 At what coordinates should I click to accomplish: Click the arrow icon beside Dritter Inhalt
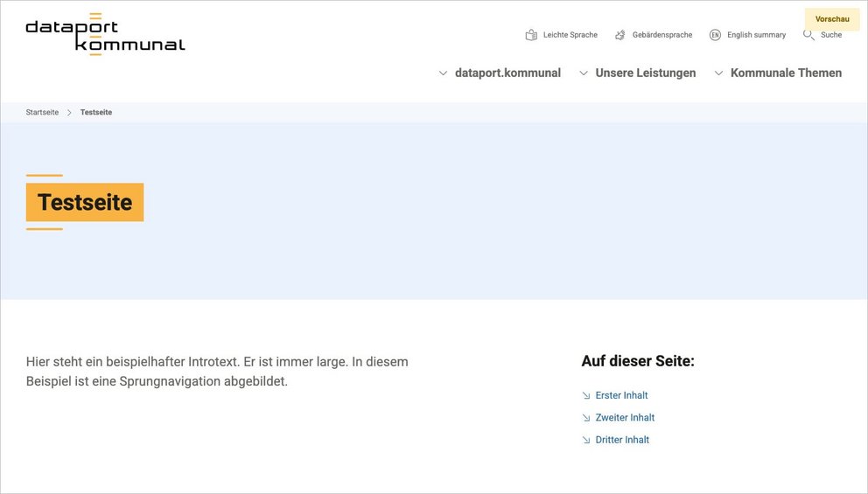click(586, 441)
